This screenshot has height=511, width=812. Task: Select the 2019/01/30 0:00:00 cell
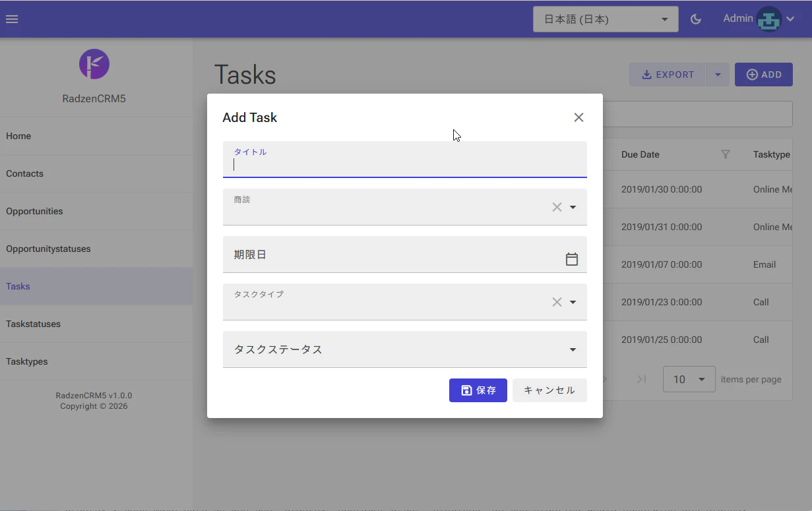pos(662,189)
